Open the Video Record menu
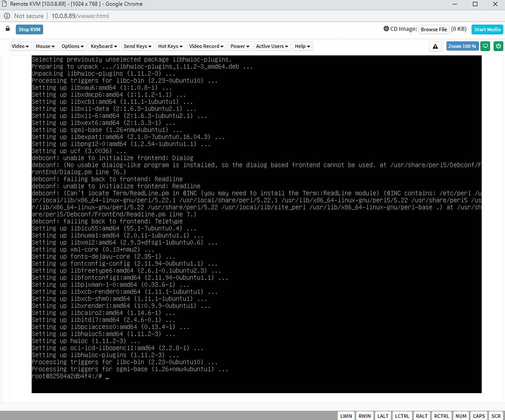This screenshot has width=505, height=420. [206, 46]
